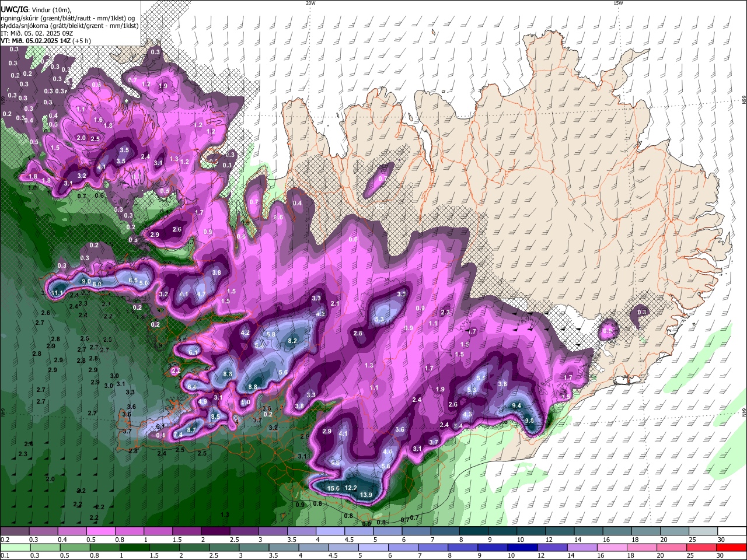Click the 9.4 precipitation value in southeast
Viewport: 747px width, 560px height.
(516, 405)
